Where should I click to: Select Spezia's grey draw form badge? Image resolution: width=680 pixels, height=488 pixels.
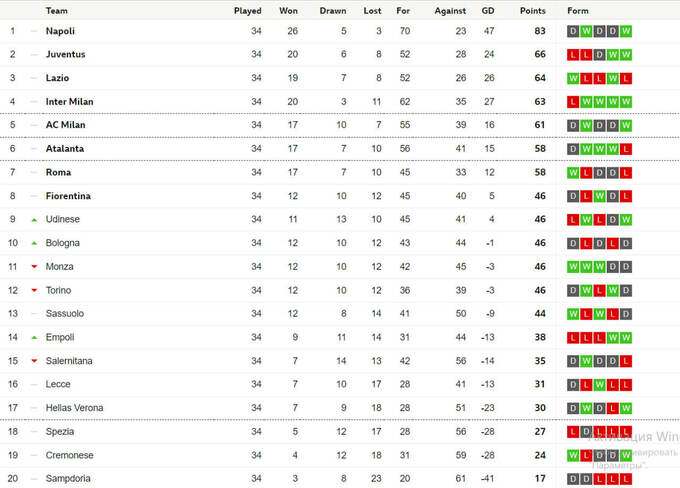pos(586,432)
